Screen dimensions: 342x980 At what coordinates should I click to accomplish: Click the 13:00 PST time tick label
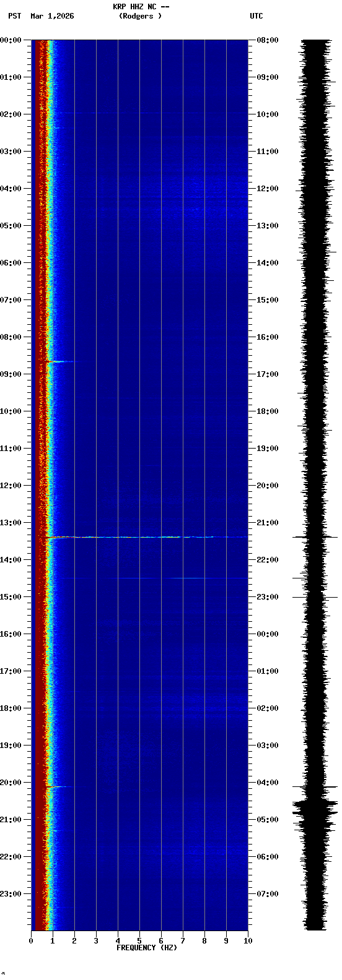(x=11, y=523)
